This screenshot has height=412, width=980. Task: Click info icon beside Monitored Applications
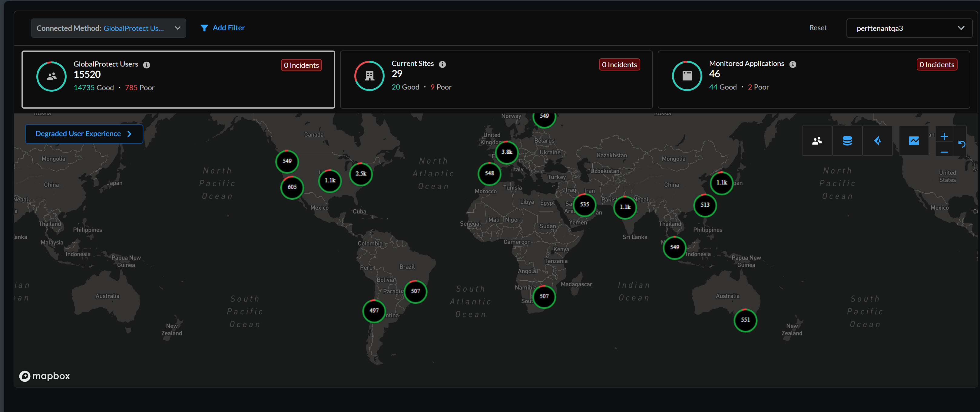(x=793, y=65)
